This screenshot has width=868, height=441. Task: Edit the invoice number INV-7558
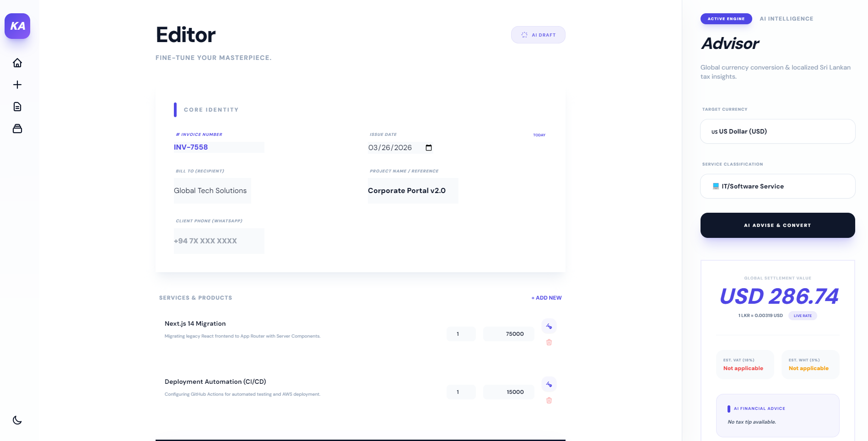coord(219,147)
